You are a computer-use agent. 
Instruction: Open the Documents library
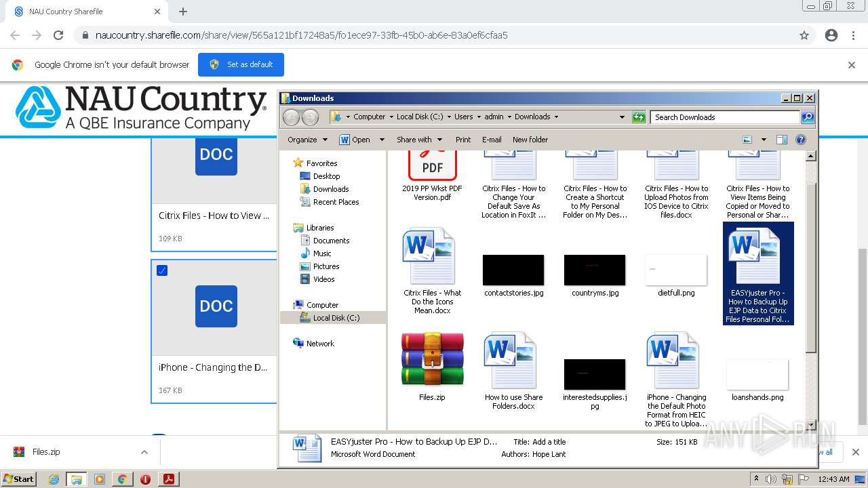coord(331,241)
